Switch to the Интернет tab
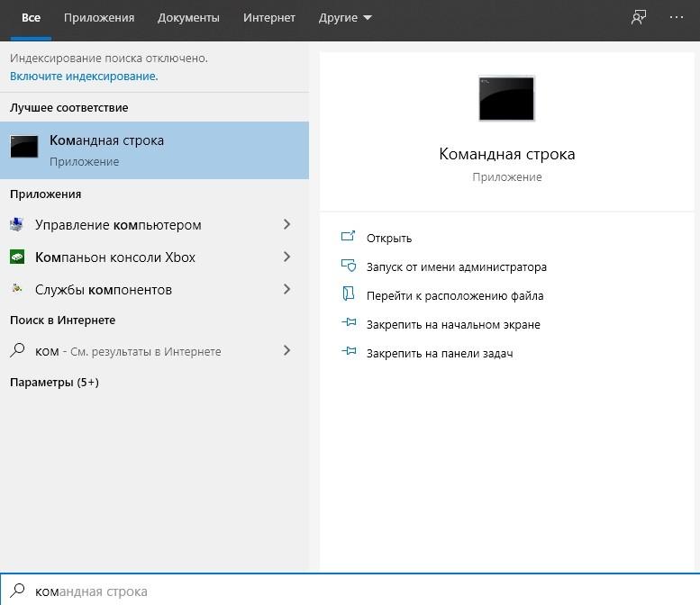 tap(269, 18)
